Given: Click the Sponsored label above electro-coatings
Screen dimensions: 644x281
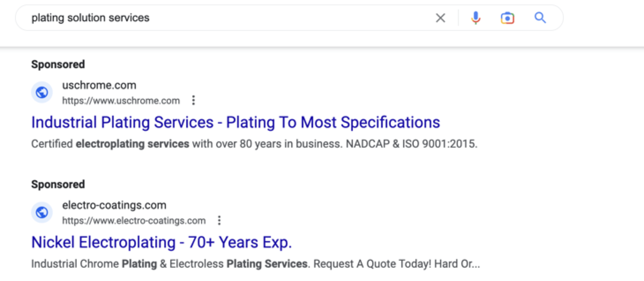Looking at the screenshot, I should tap(58, 184).
